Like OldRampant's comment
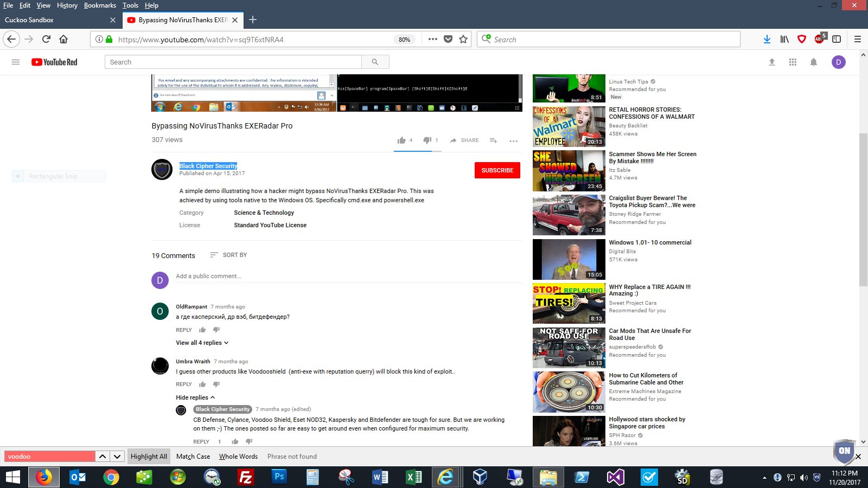This screenshot has width=868, height=488. (x=202, y=330)
